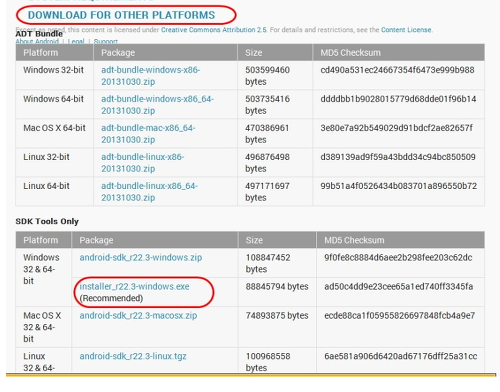
Task: Select checksum 99b51a4f0526434b083701a896550b72
Action: point(399,186)
